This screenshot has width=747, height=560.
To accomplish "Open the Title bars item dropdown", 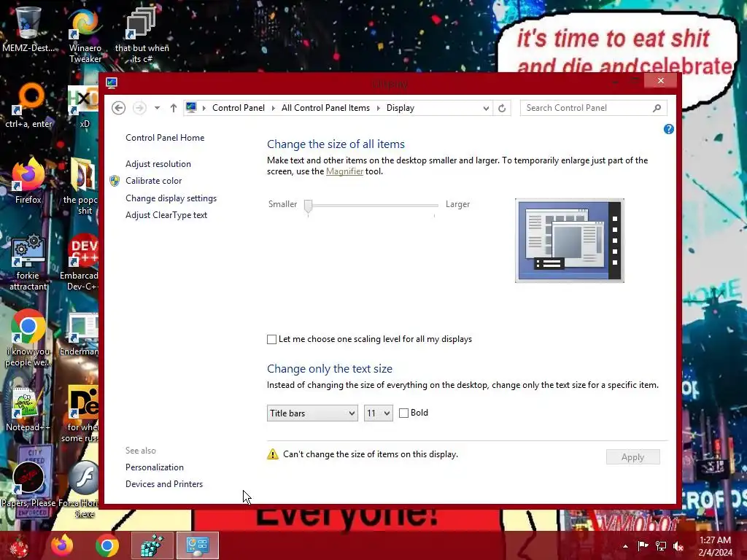I will [312, 413].
